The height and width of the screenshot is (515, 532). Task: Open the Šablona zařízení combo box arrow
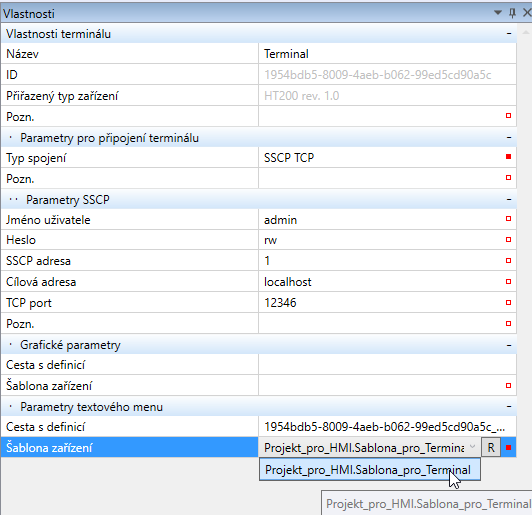click(x=472, y=447)
